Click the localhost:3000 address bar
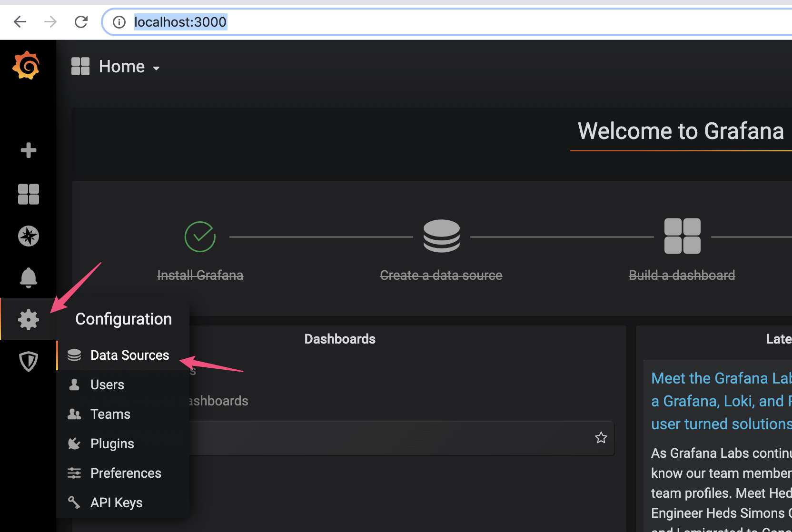The height and width of the screenshot is (532, 792). [447, 22]
